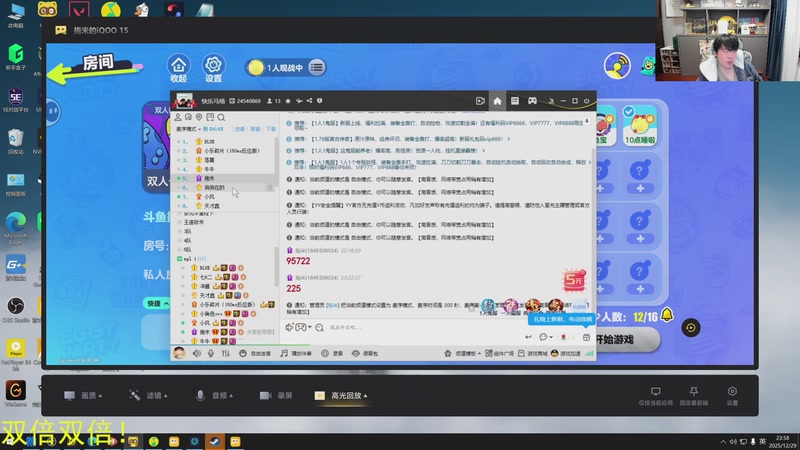Click the 录屏 screen record button
The image size is (800, 450).
coord(276,395)
